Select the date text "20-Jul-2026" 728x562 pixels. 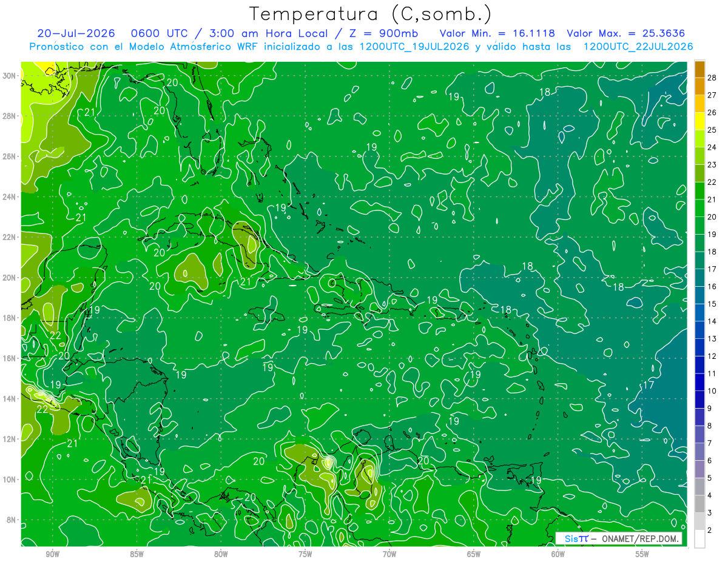point(77,33)
